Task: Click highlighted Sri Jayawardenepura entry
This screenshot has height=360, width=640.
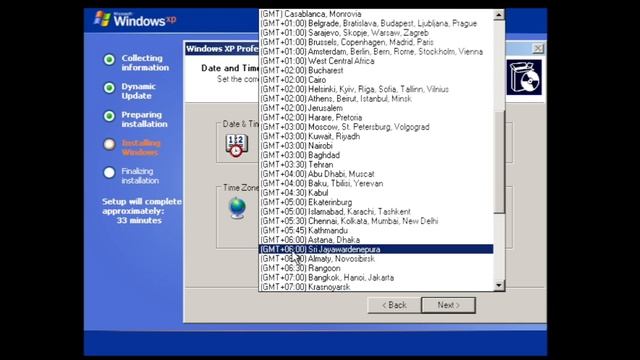Action: click(376, 249)
